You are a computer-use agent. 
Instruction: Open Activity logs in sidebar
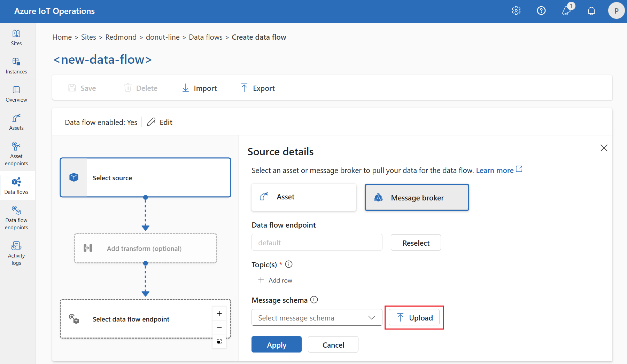pos(16,254)
